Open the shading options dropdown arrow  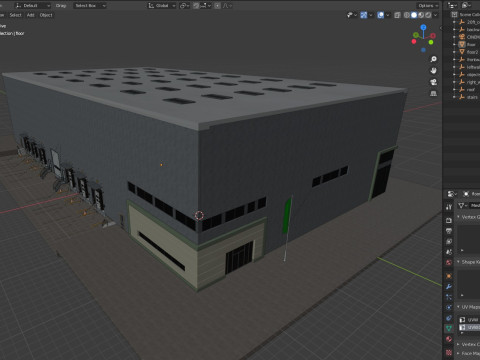click(435, 15)
